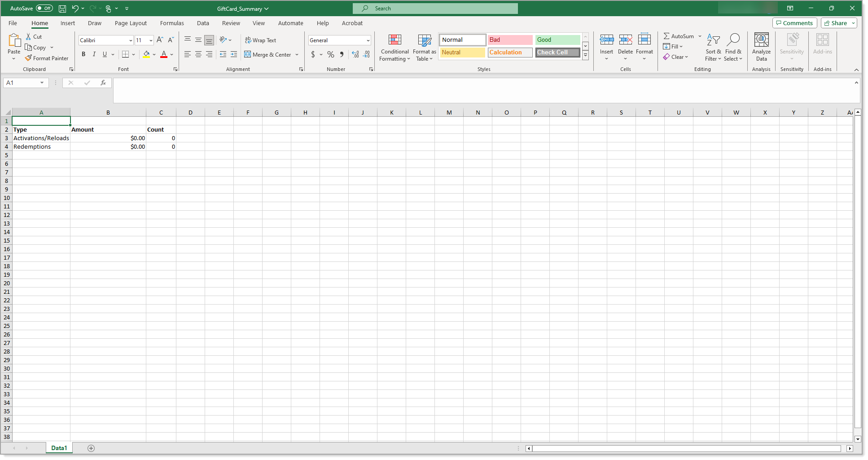Switch to the Insert tab
Viewport: 868px width, 460px height.
tap(68, 23)
